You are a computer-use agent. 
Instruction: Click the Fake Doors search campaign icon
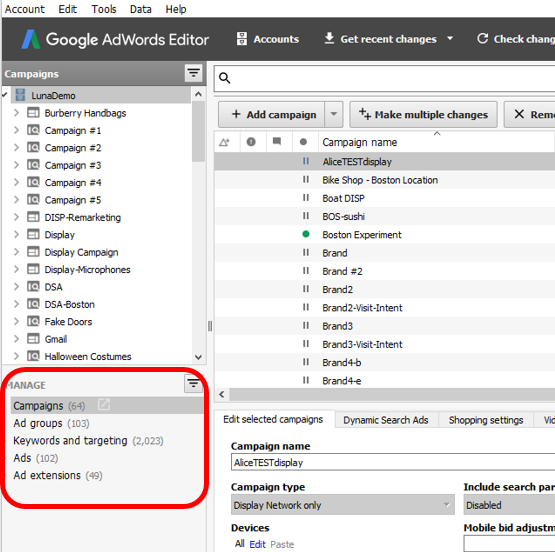(x=33, y=321)
